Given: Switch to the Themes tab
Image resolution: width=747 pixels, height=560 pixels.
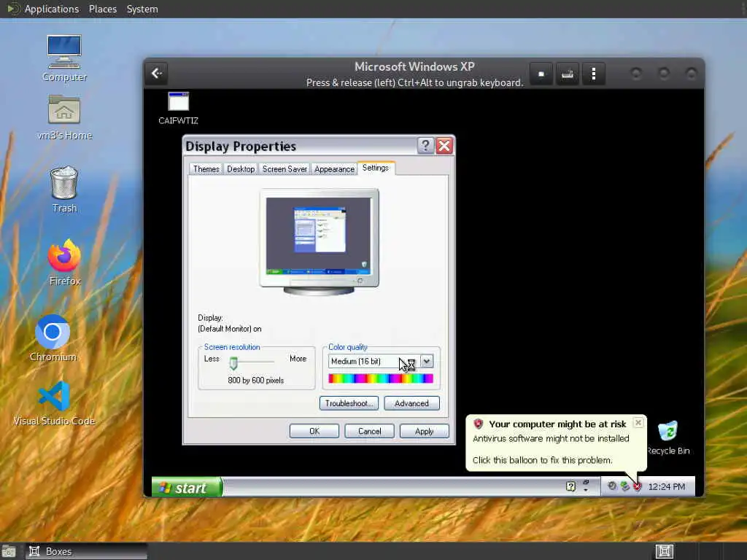Looking at the screenshot, I should pyautogui.click(x=206, y=169).
